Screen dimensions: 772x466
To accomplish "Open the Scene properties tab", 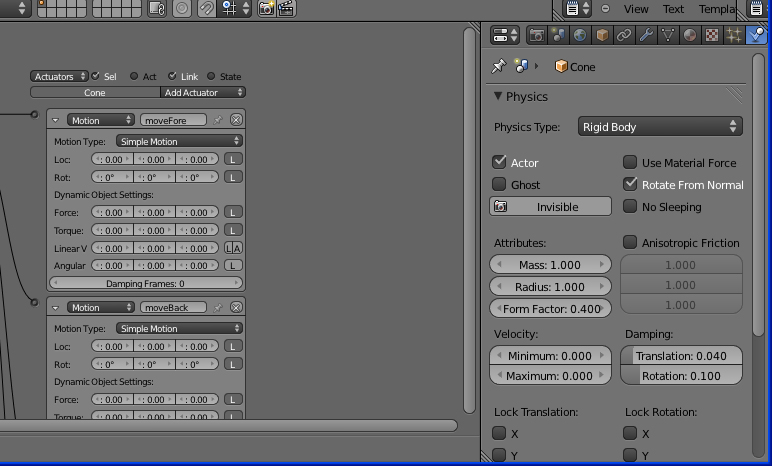I will click(558, 35).
